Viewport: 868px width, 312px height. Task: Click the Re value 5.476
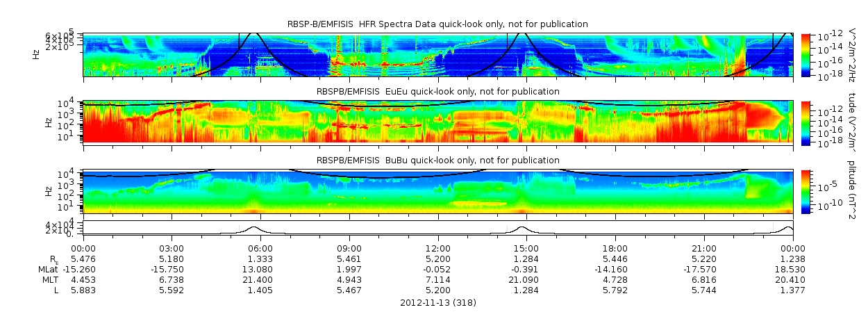[83, 259]
